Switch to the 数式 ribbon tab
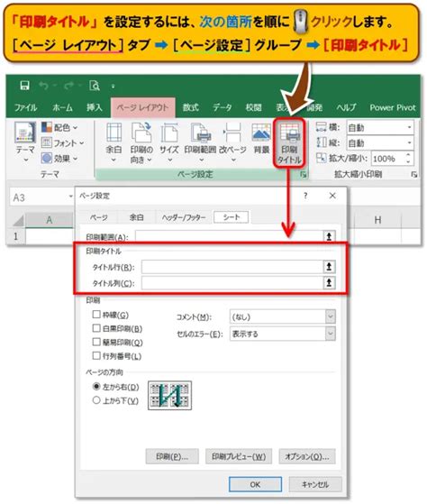 coord(191,107)
